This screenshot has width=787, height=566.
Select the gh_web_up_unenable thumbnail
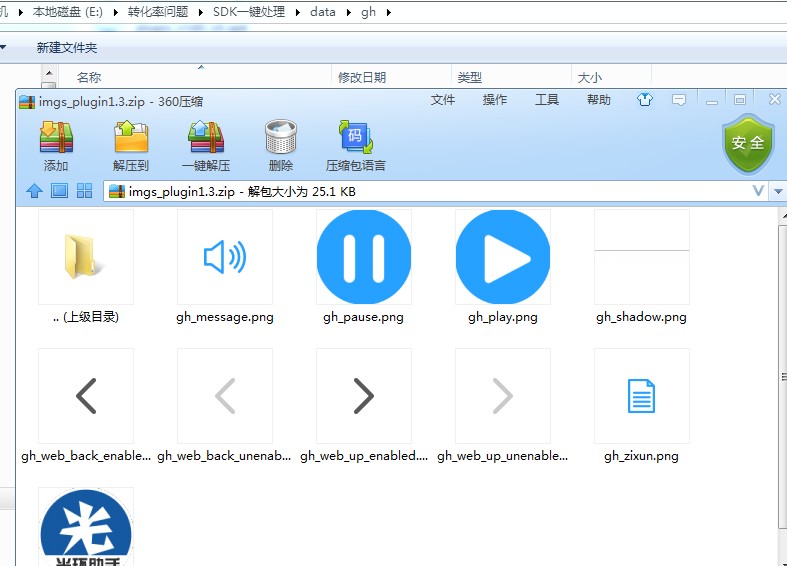[x=503, y=396]
